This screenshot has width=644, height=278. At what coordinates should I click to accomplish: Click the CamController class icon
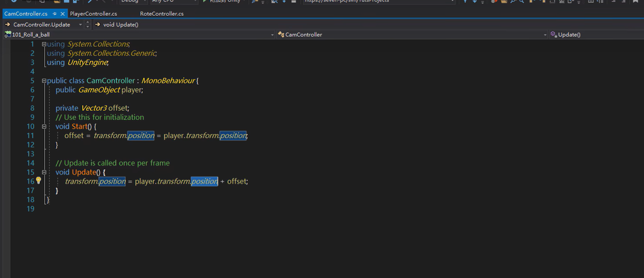281,35
